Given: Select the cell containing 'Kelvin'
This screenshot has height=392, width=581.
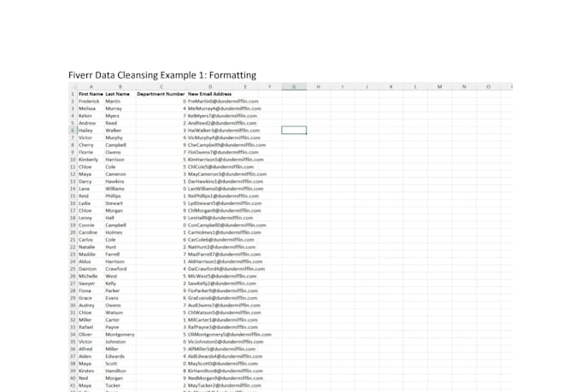Looking at the screenshot, I should click(x=91, y=116).
